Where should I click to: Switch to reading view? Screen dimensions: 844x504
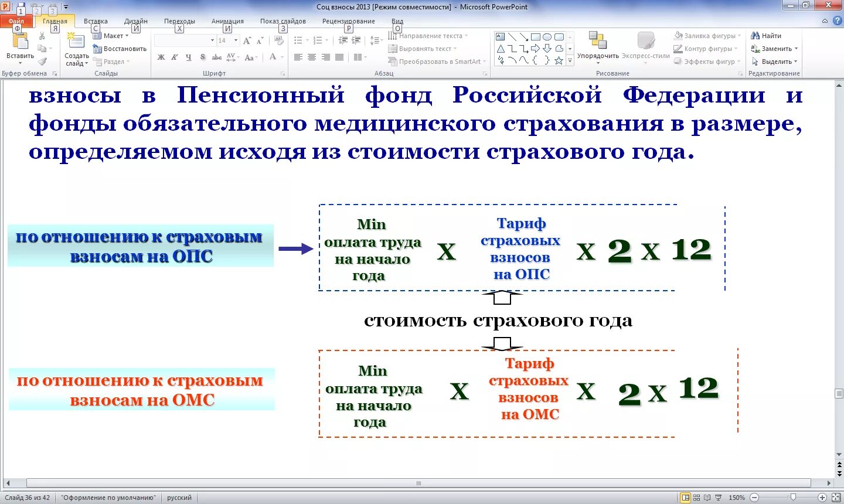pyautogui.click(x=707, y=498)
